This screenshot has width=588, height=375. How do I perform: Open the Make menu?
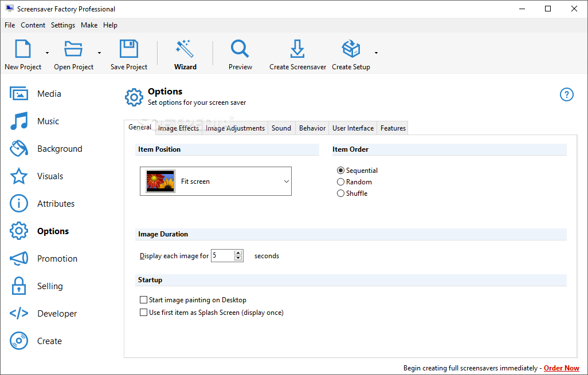tap(89, 25)
